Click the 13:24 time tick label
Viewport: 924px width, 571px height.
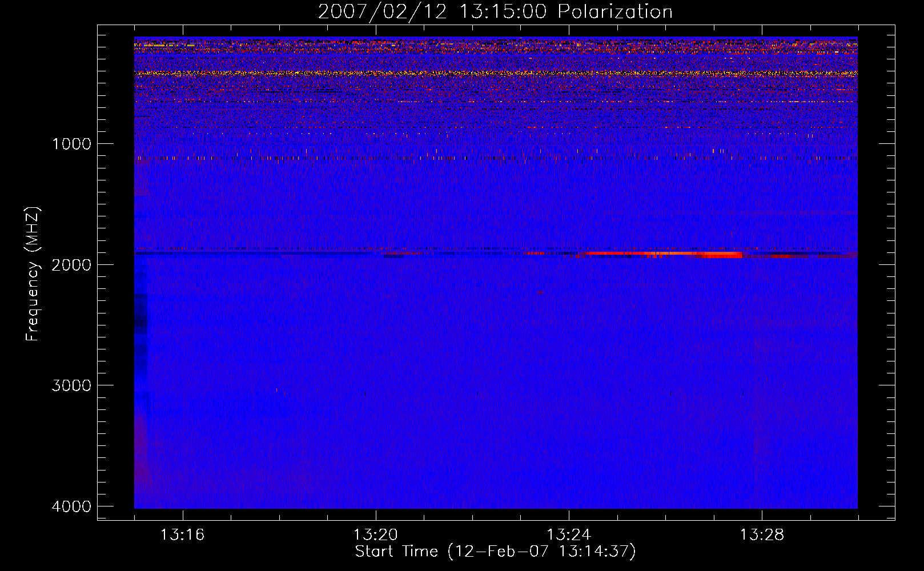(569, 535)
